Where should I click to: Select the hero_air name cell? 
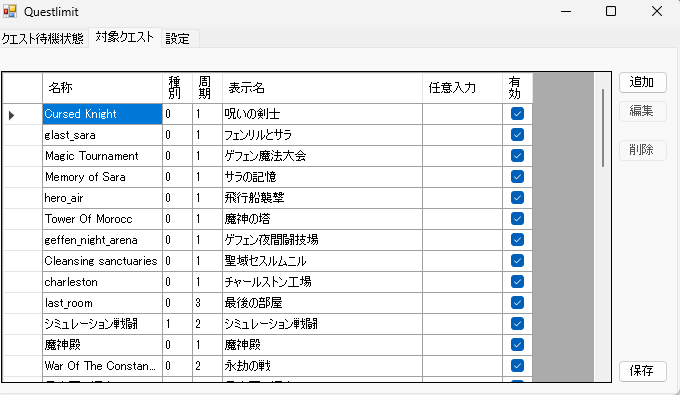(102, 198)
